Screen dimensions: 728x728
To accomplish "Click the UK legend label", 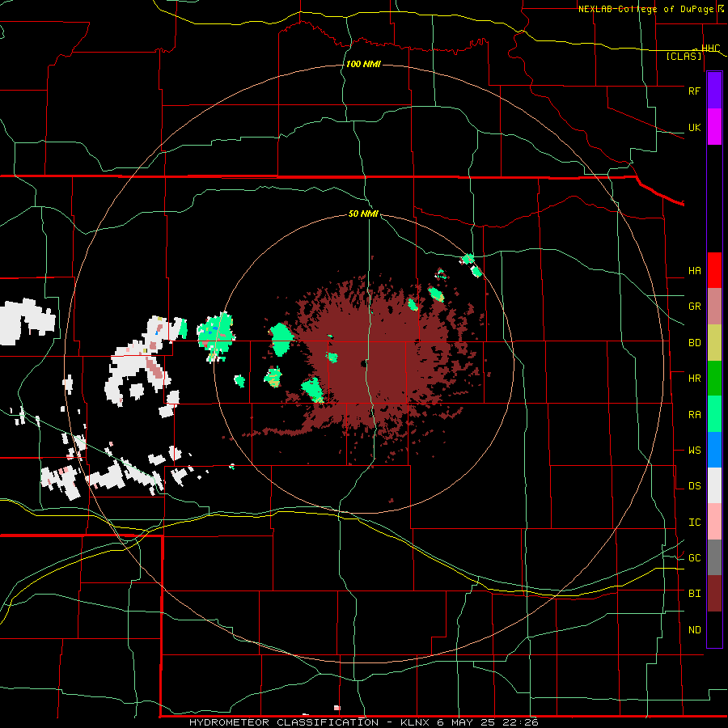I will (694, 127).
